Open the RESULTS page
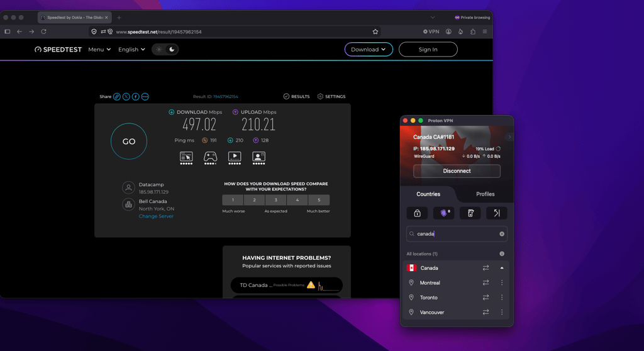This screenshot has height=351, width=644. (x=297, y=97)
